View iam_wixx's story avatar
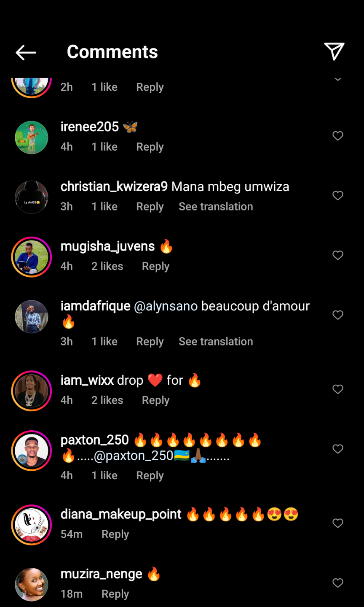Image resolution: width=364 pixels, height=607 pixels. [x=32, y=391]
